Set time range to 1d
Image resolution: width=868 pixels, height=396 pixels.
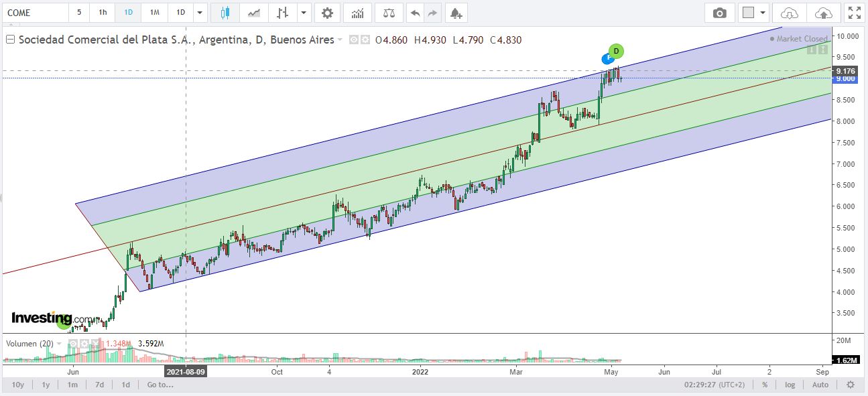click(125, 385)
